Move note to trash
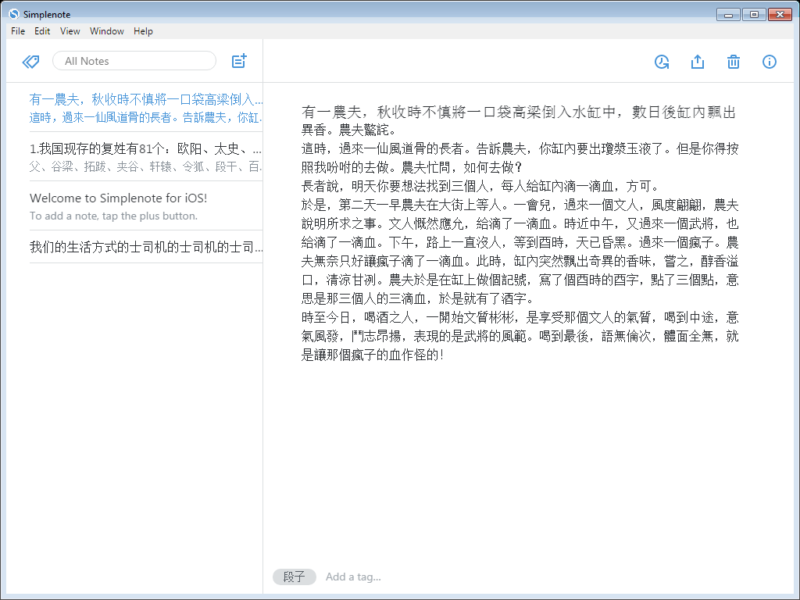Screen dimensions: 800x600 (x=733, y=62)
